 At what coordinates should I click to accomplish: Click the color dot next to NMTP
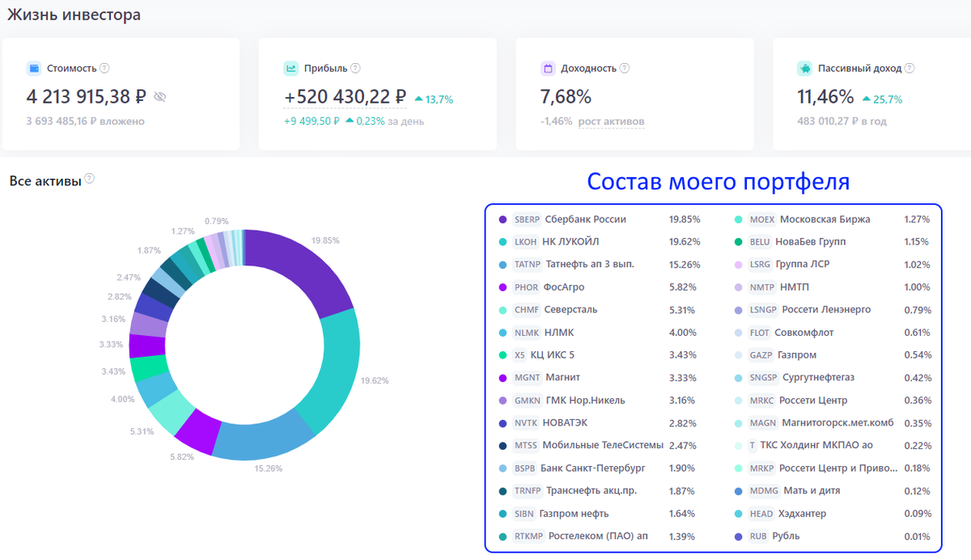[738, 287]
